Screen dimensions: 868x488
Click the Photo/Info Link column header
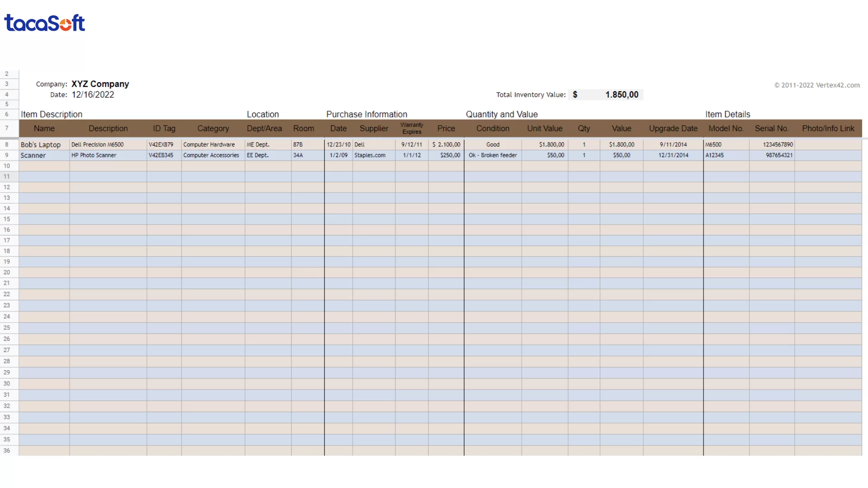[x=828, y=128]
